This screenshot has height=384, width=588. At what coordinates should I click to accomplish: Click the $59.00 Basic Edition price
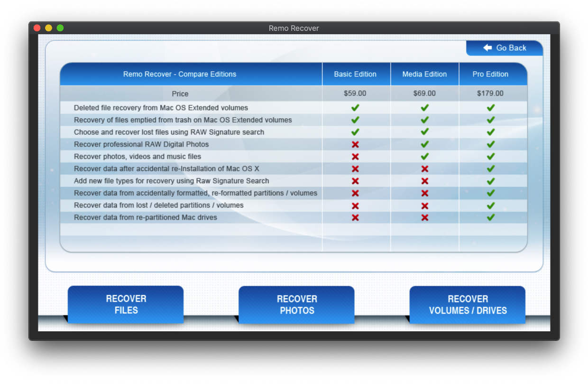[x=355, y=94]
